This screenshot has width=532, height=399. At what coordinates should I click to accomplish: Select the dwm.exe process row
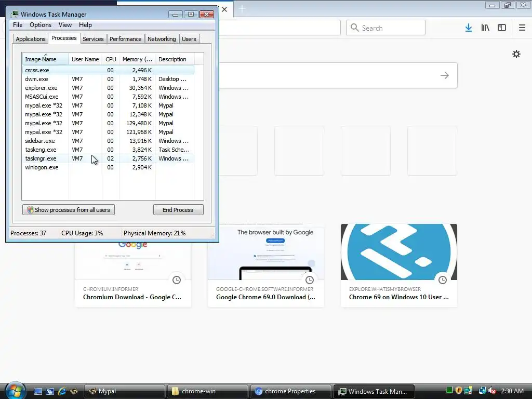coord(108,79)
